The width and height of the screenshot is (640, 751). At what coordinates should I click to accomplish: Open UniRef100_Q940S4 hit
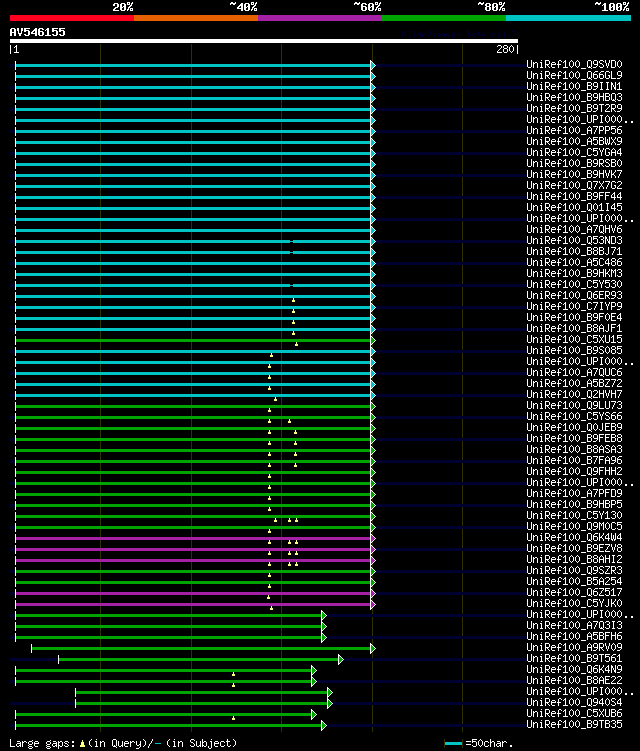pos(574,703)
